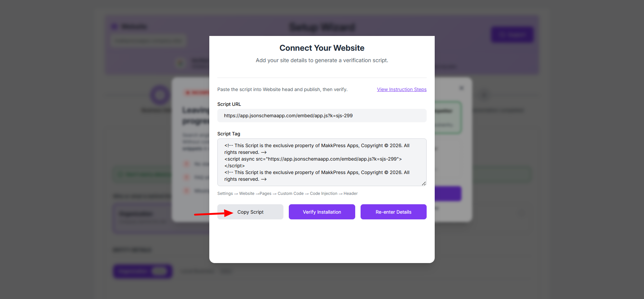Click the Settings to Header path hint text
Viewport: 644px width, 299px height.
coord(287,194)
